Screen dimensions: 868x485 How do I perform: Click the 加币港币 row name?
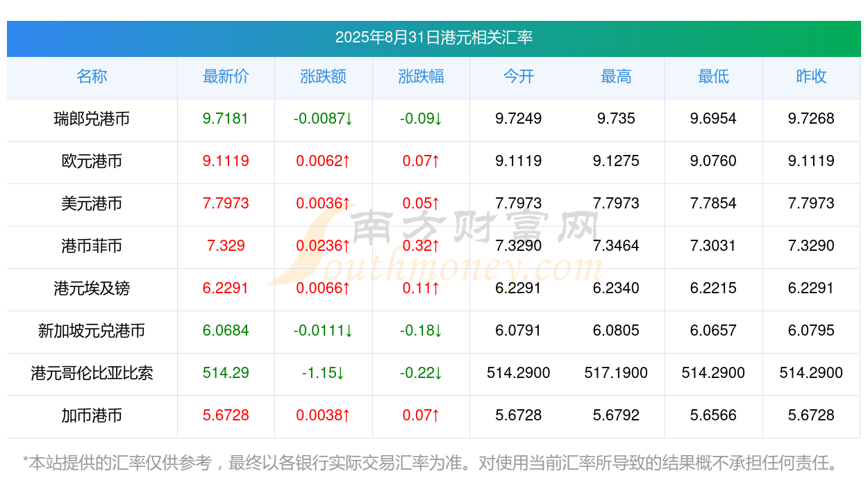(x=92, y=416)
